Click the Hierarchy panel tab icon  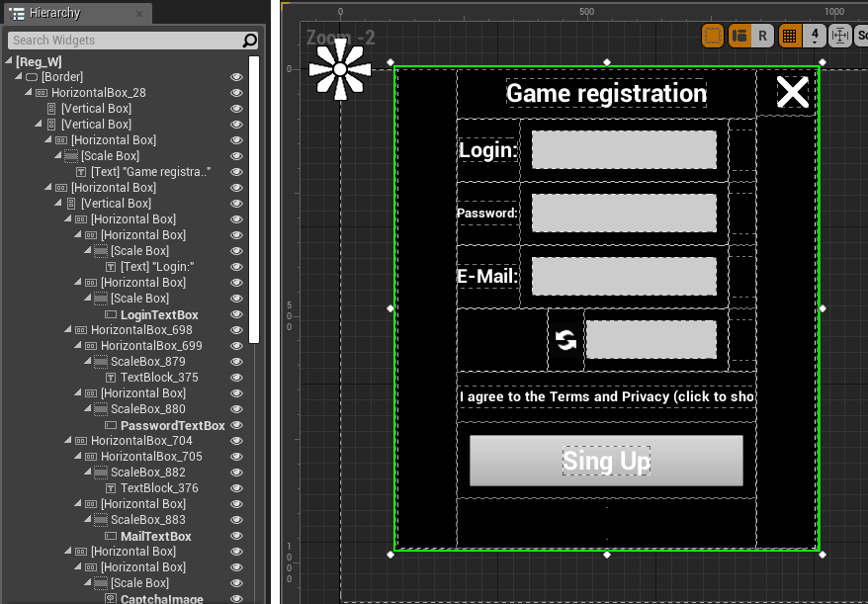pos(17,13)
